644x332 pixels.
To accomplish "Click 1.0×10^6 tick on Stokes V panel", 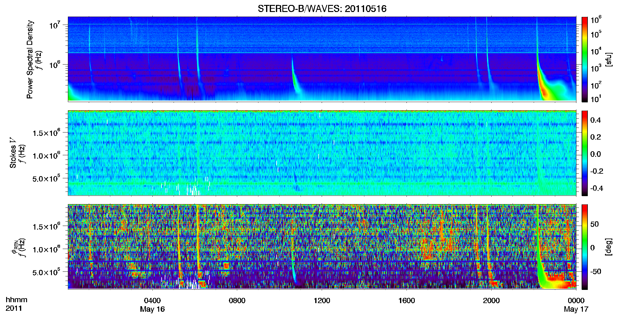I will [x=46, y=156].
